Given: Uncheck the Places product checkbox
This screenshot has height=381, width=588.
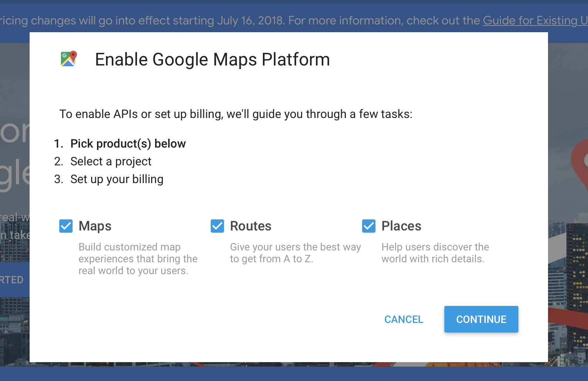Looking at the screenshot, I should (x=369, y=226).
